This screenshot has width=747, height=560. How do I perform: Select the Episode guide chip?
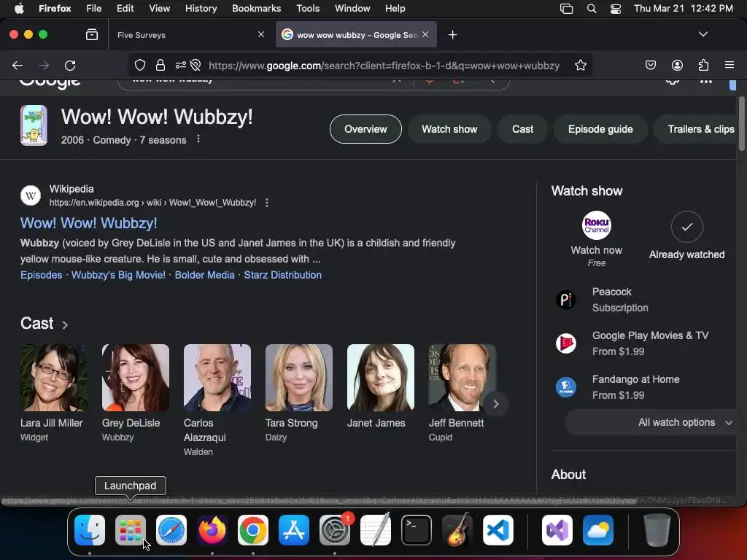click(600, 129)
